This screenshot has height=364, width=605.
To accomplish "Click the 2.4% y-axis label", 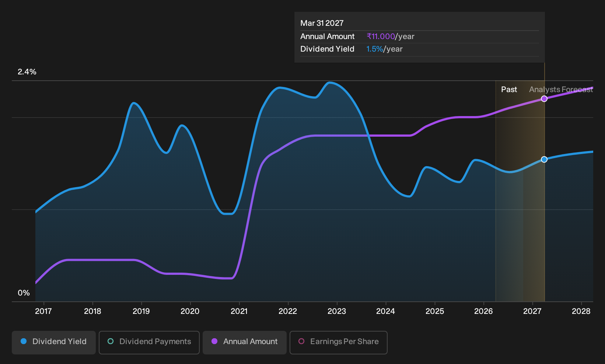I will point(27,72).
